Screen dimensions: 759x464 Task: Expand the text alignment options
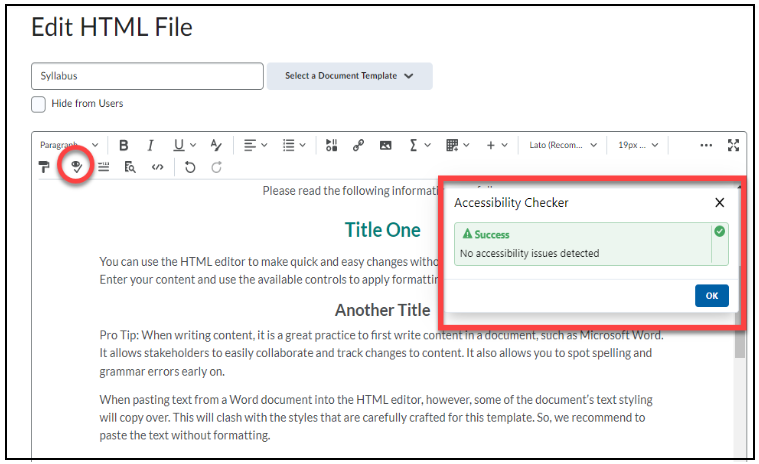[x=256, y=146]
